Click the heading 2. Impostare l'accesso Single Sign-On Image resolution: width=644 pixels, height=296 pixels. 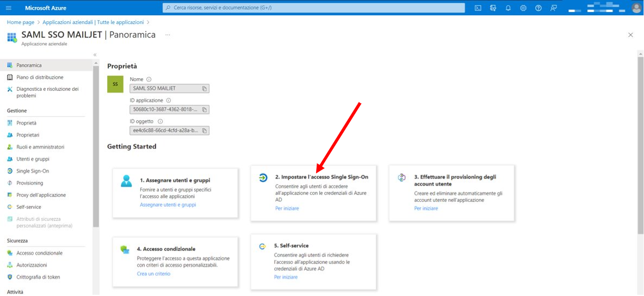(321, 177)
